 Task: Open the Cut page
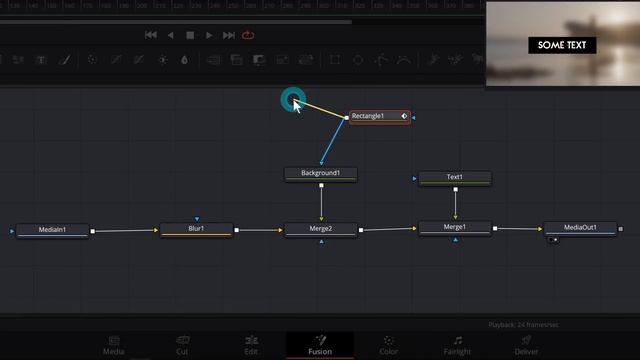[x=182, y=345]
